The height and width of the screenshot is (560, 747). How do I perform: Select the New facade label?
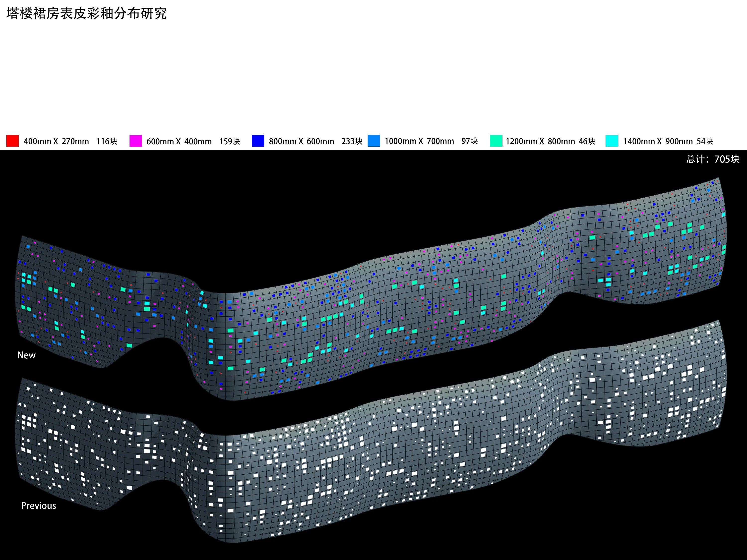[x=26, y=355]
